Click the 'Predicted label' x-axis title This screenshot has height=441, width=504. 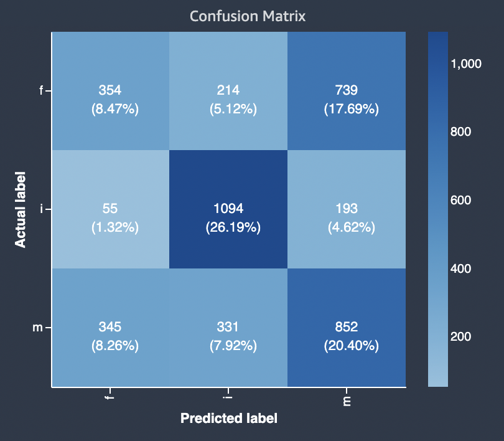click(x=228, y=418)
